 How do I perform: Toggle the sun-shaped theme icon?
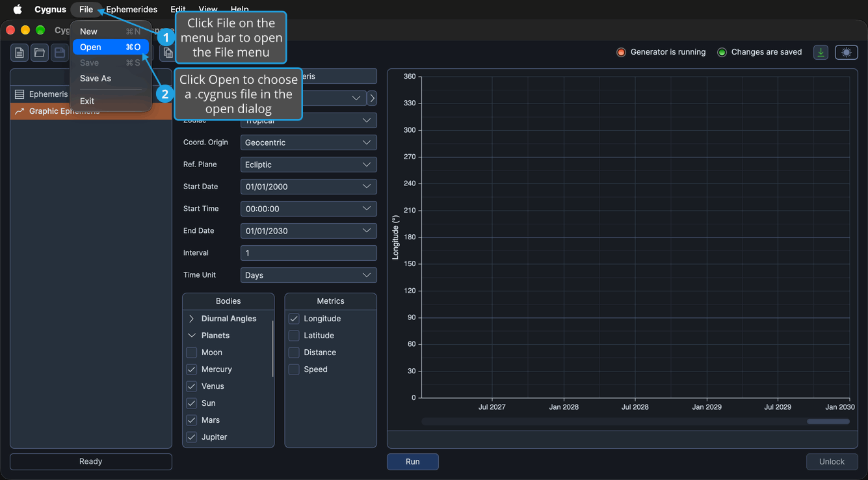tap(847, 53)
